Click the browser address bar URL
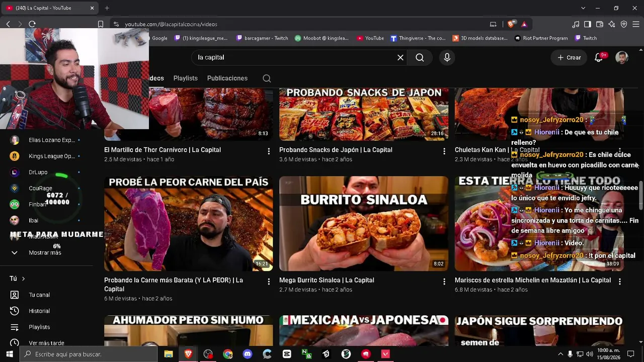Viewport: 644px width, 362px height. (171, 24)
